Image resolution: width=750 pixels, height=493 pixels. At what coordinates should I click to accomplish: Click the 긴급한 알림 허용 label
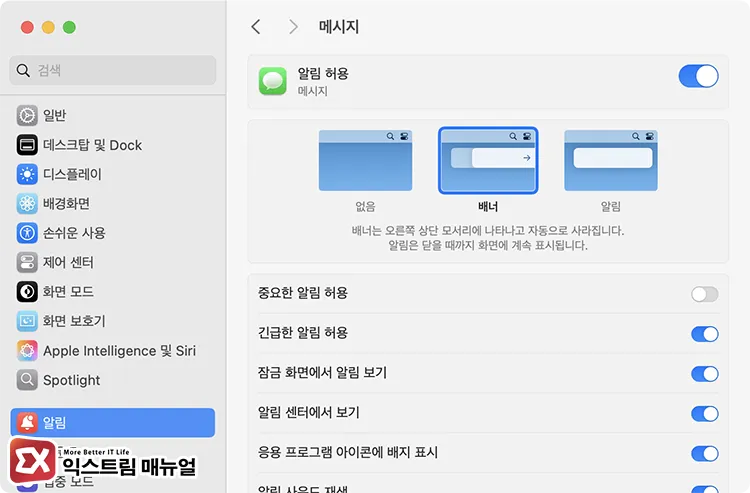point(303,332)
